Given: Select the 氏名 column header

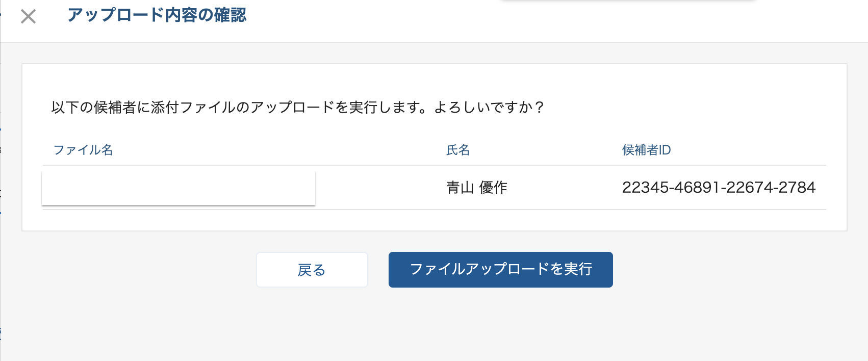Looking at the screenshot, I should 458,150.
